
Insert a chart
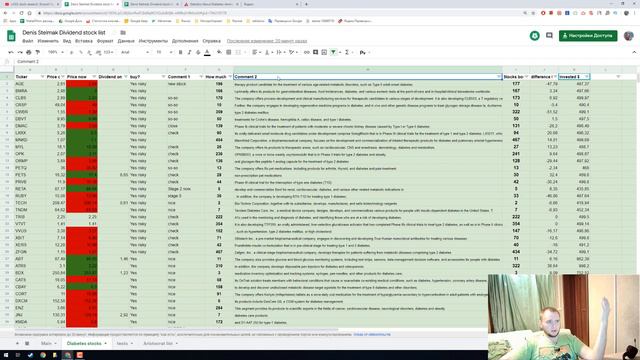coord(324,52)
